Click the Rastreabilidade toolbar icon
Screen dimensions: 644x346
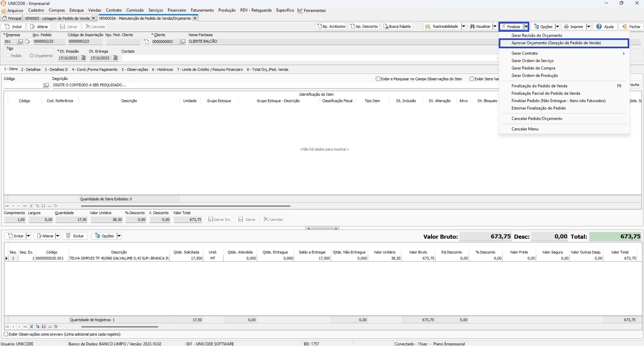pos(428,26)
